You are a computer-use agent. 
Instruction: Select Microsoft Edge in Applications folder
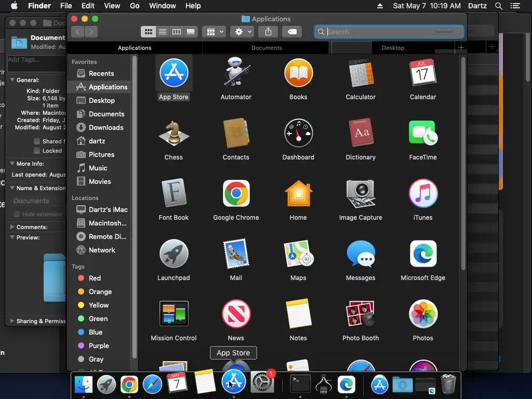tap(423, 254)
